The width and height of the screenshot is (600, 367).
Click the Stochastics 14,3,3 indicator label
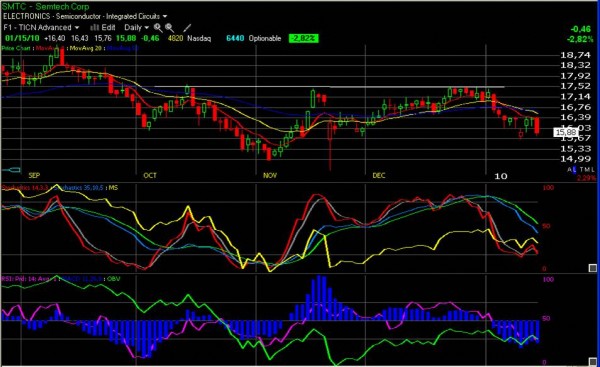coord(24,188)
